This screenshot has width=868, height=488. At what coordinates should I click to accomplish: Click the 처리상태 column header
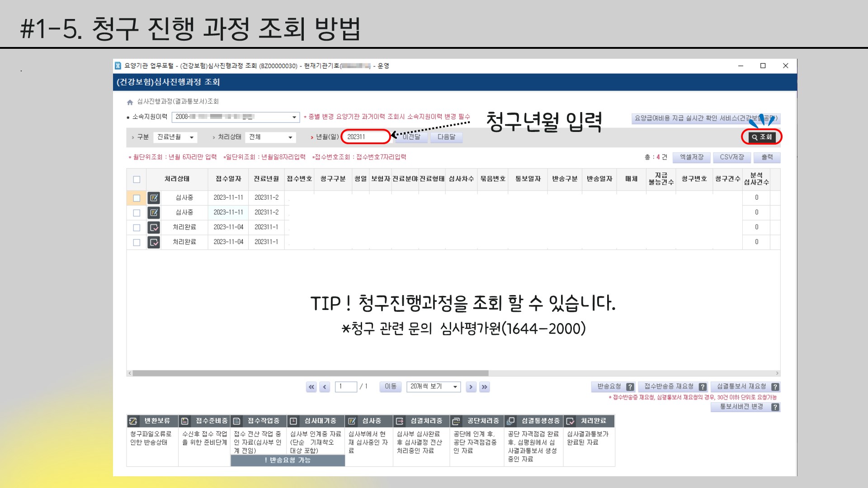point(177,179)
